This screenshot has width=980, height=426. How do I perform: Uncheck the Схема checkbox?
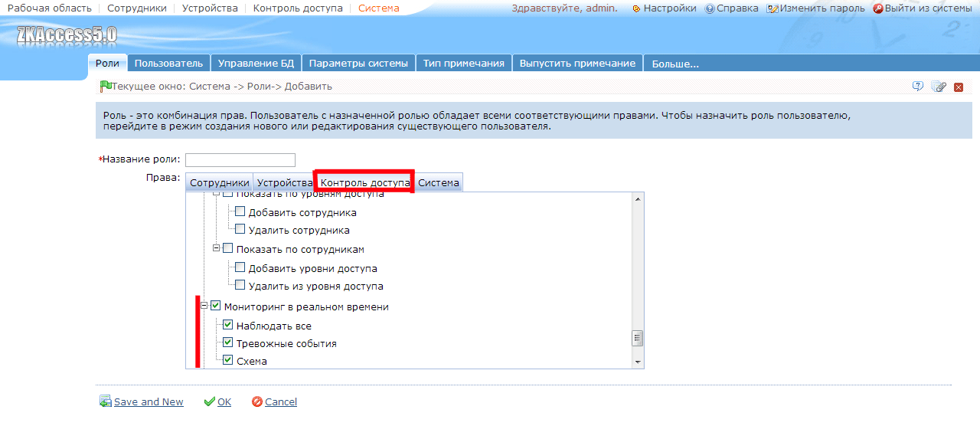coord(228,360)
